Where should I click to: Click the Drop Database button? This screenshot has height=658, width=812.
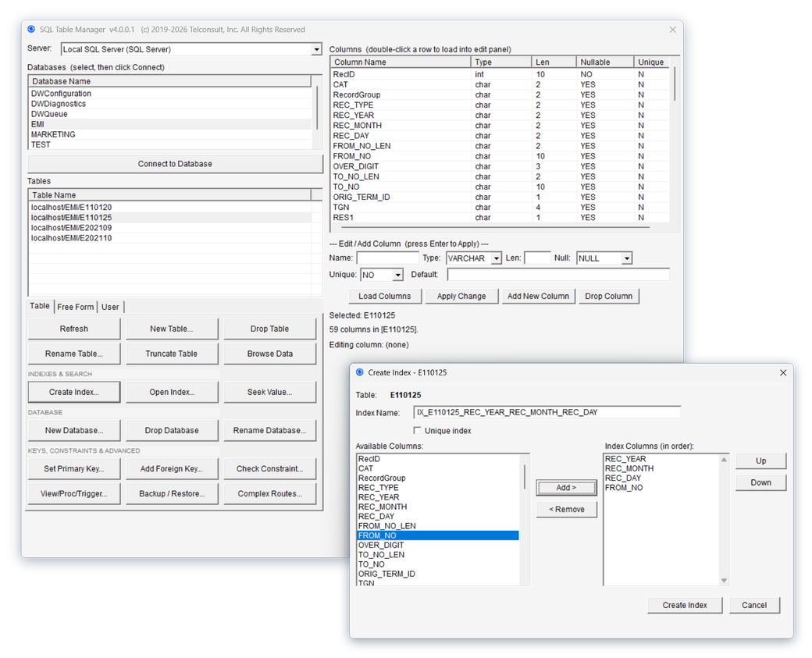tap(172, 430)
